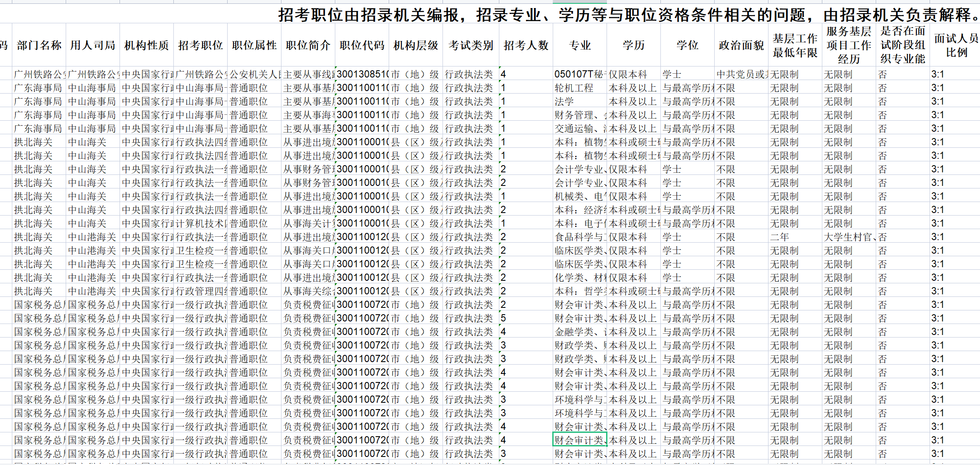Click the 政治面貌 header cell
The width and height of the screenshot is (980, 465).
pos(741,45)
